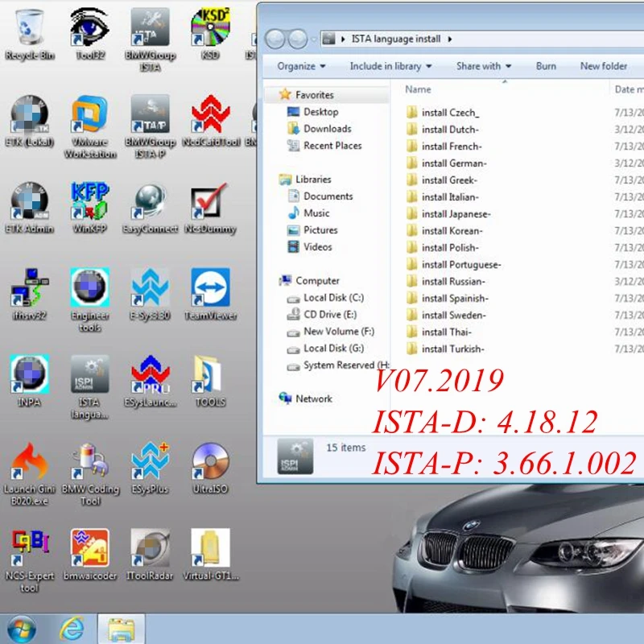The image size is (644, 644).
Task: Launch NcdCafdTool from desktop
Action: 210,122
